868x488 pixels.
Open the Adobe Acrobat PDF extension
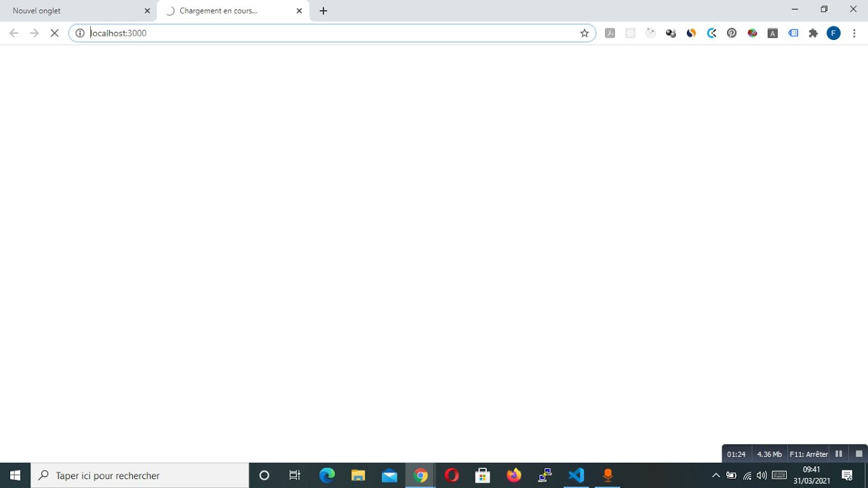click(x=610, y=33)
